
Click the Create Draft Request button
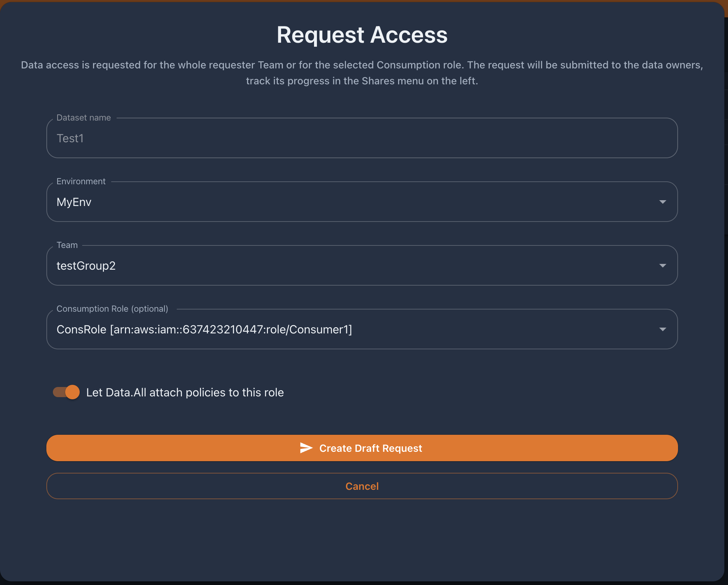point(362,448)
